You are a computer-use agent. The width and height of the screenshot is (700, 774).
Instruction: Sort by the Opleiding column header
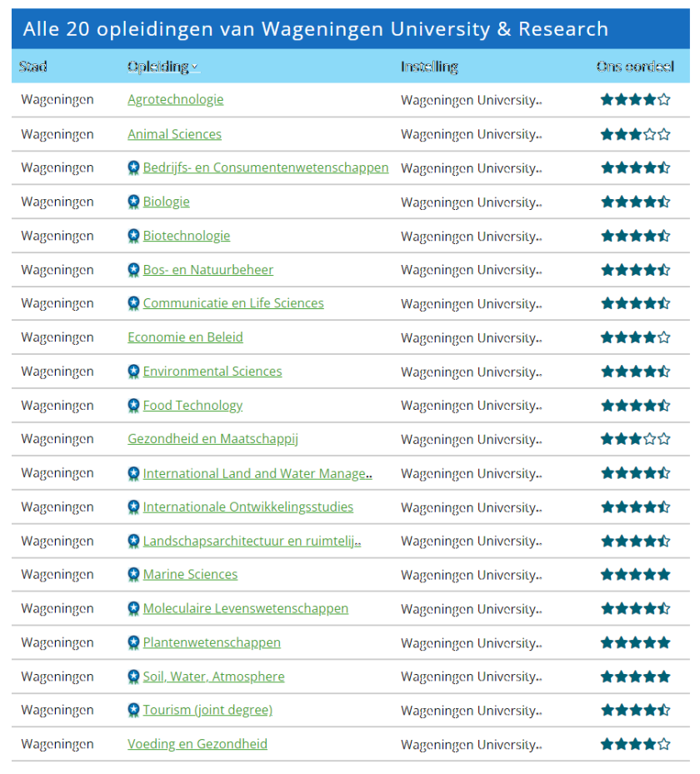coord(163,67)
